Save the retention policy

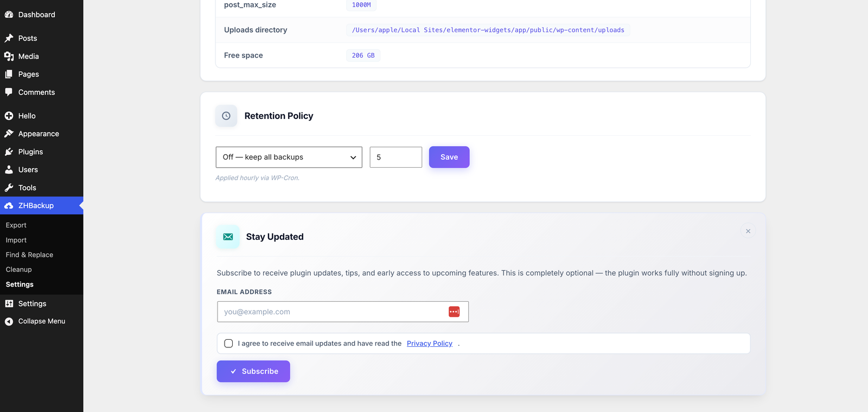[449, 157]
